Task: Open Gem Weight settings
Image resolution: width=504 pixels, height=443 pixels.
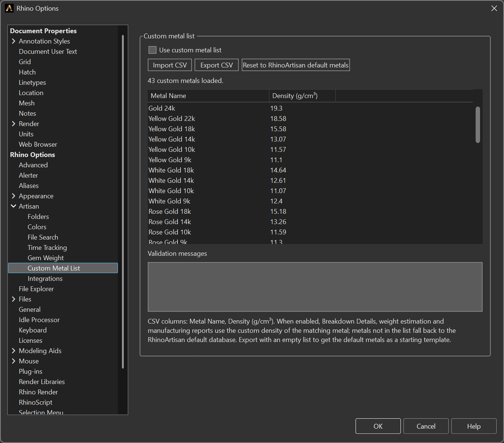Action: coord(46,258)
